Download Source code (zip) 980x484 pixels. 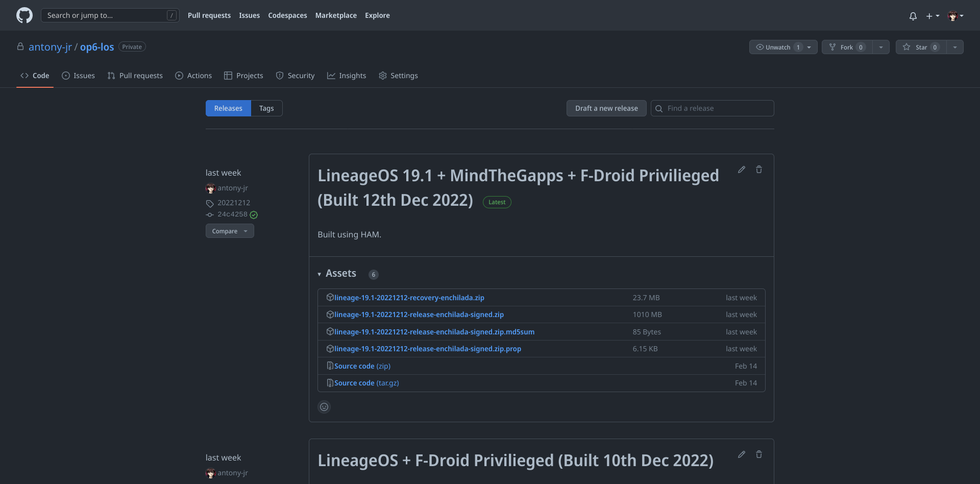(362, 366)
